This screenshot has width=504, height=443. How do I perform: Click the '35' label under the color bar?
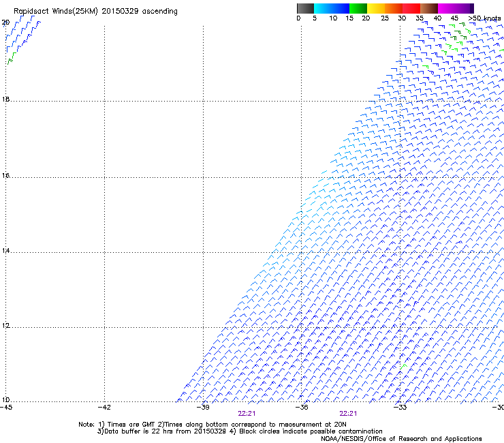420,18
